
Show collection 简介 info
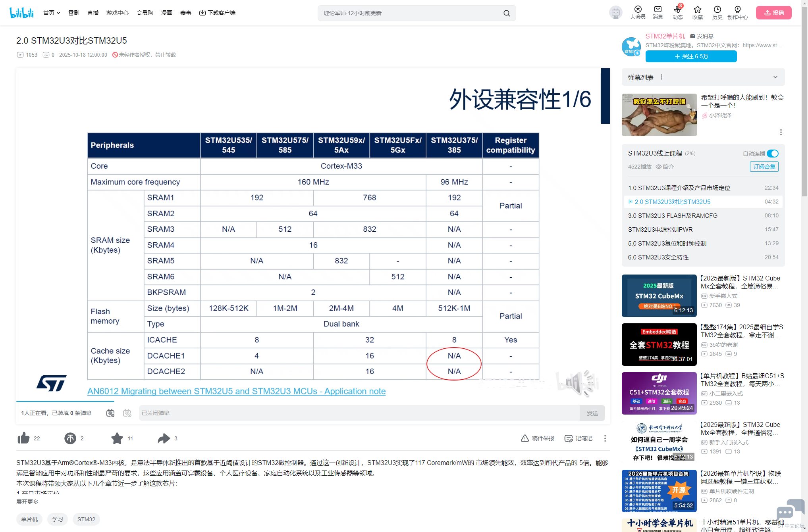tap(665, 167)
